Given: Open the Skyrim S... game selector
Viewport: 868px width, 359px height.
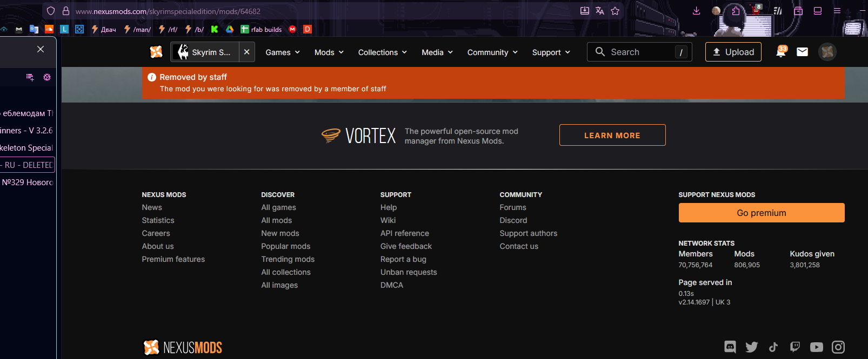Looking at the screenshot, I should (x=205, y=52).
